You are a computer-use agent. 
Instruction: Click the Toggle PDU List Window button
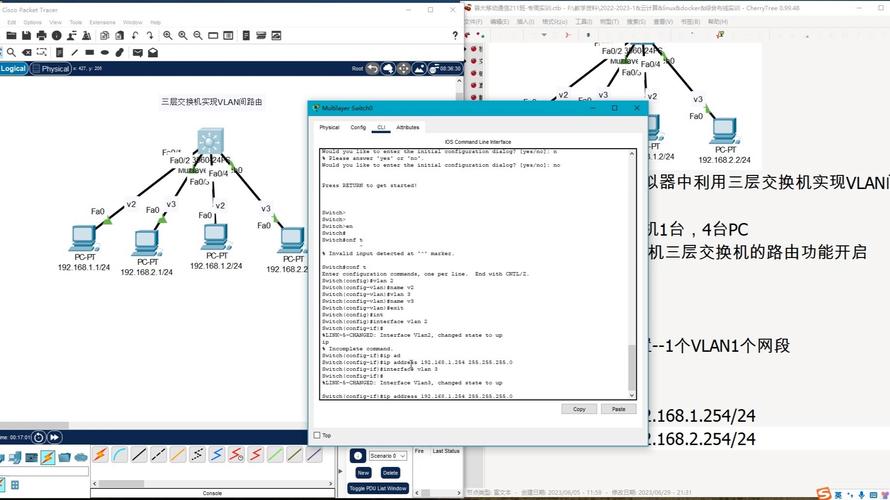377,488
